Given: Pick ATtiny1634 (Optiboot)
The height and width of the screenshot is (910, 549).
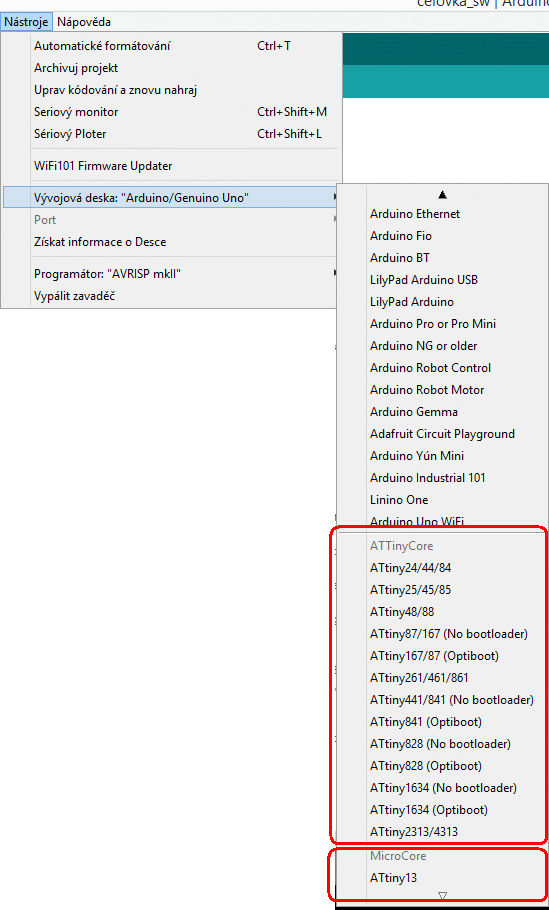Looking at the screenshot, I should click(x=442, y=811).
